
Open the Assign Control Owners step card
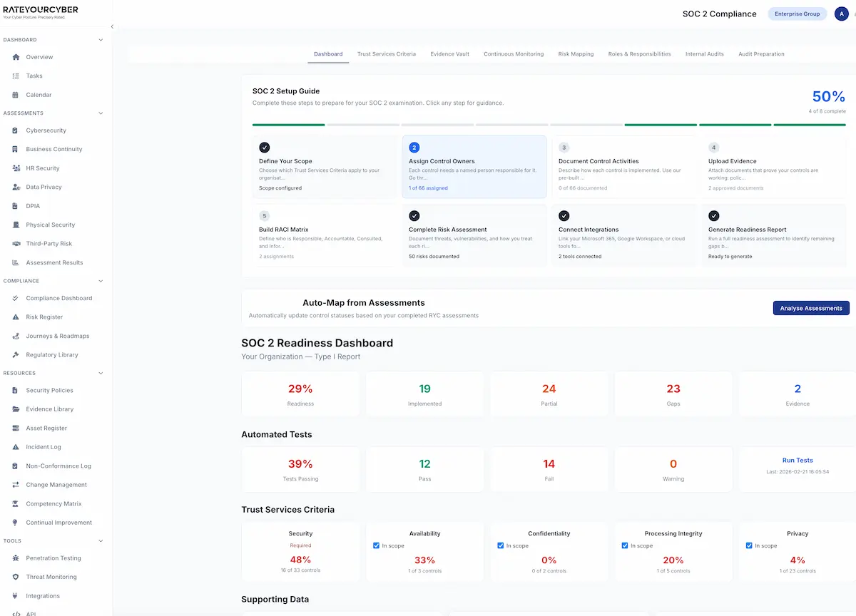click(x=474, y=167)
